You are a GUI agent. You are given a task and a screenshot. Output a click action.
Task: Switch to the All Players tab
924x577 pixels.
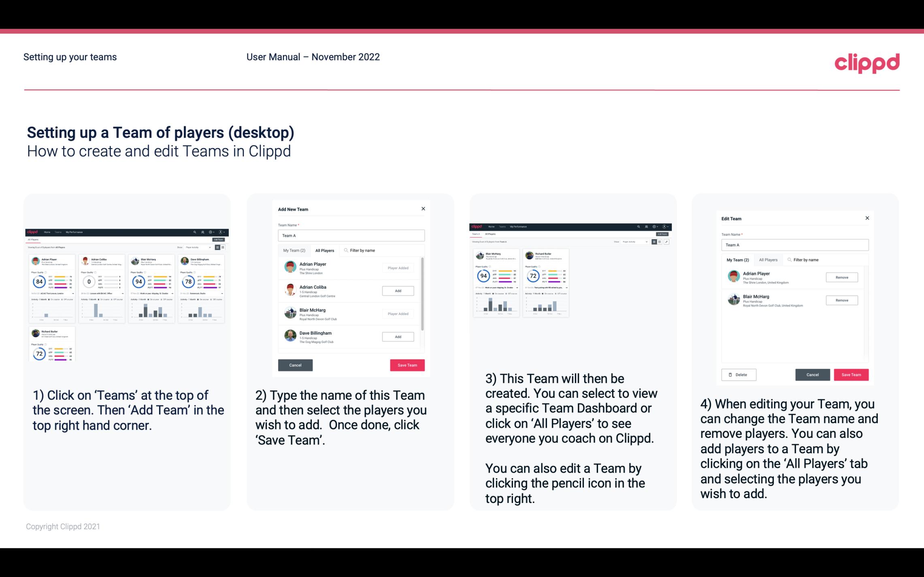(325, 250)
